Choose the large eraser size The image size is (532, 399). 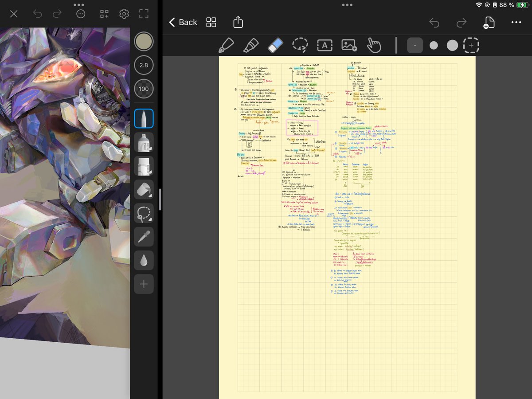(452, 45)
